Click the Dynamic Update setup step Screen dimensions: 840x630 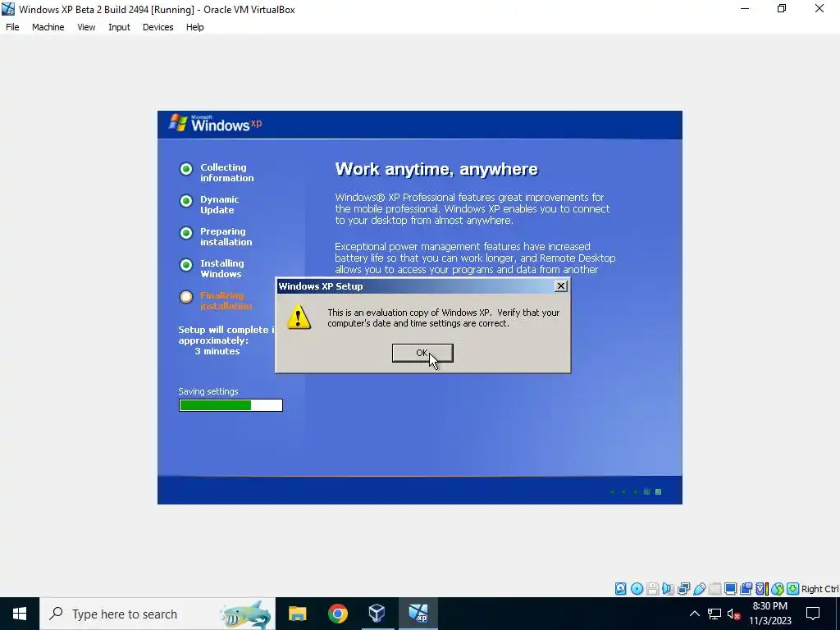209,204
